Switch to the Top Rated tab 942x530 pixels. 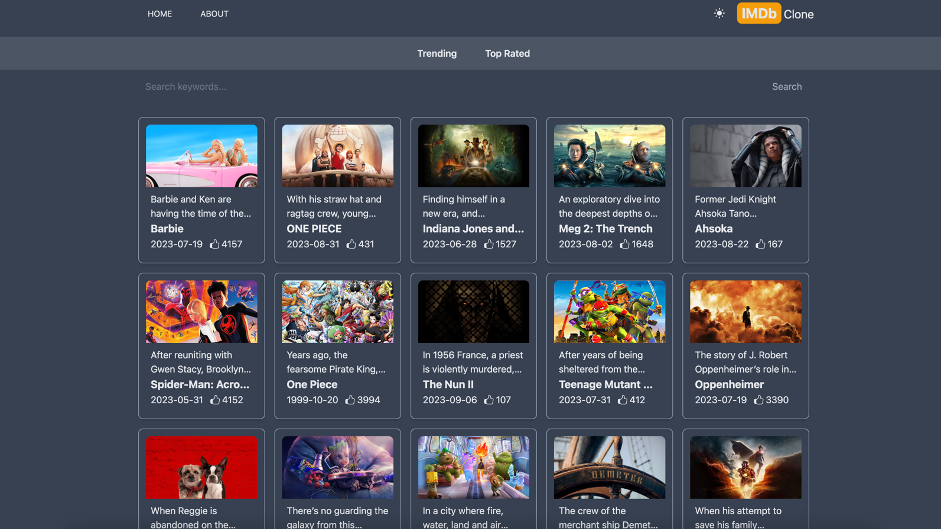pyautogui.click(x=508, y=53)
